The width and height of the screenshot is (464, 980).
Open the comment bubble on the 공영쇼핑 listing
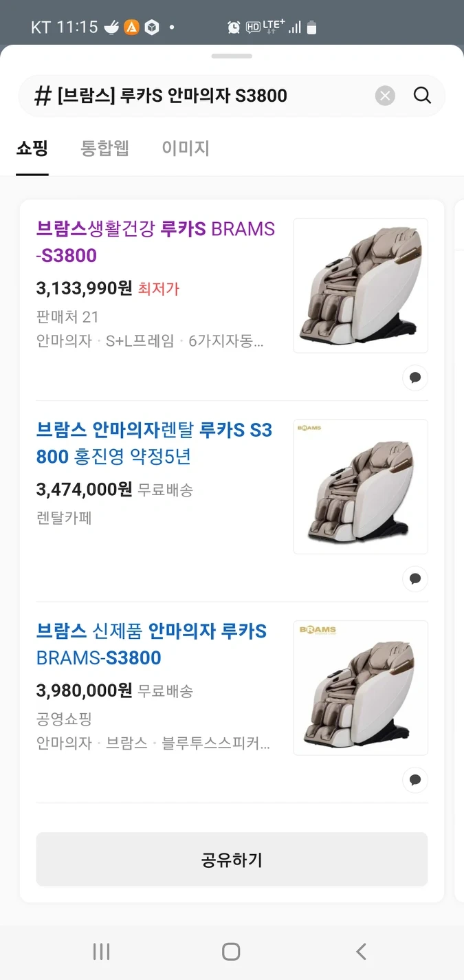pyautogui.click(x=415, y=780)
